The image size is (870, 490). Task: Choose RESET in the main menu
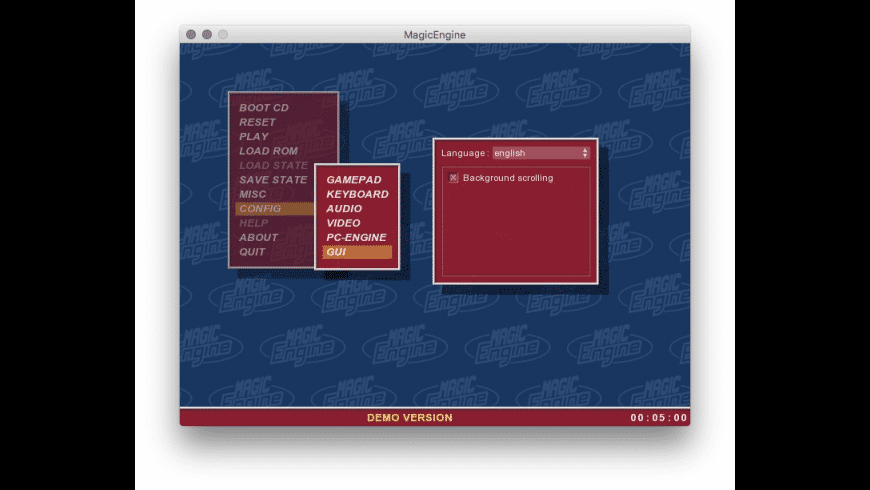pyautogui.click(x=257, y=122)
